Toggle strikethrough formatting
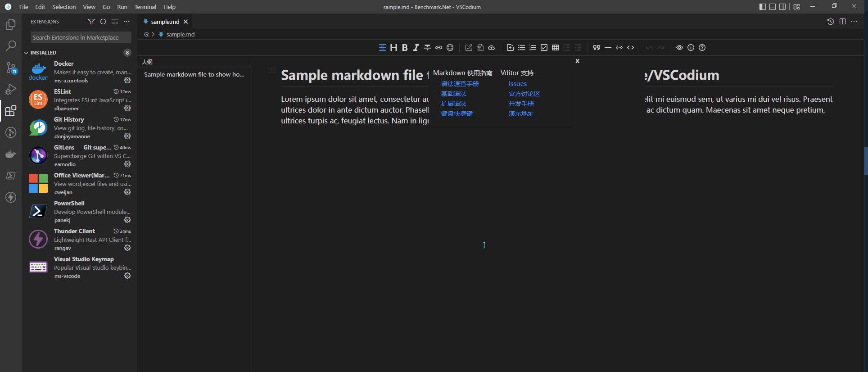The height and width of the screenshot is (372, 868). (427, 48)
